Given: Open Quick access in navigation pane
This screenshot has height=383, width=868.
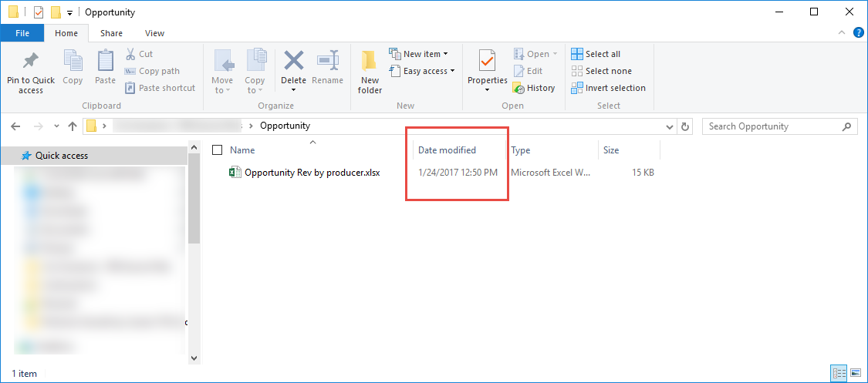Looking at the screenshot, I should coord(62,156).
